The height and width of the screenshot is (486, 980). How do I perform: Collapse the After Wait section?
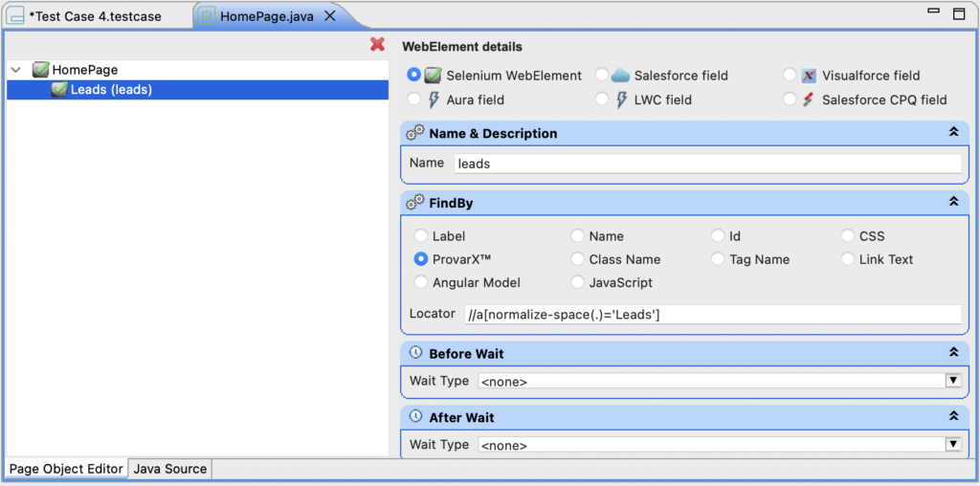coord(954,416)
